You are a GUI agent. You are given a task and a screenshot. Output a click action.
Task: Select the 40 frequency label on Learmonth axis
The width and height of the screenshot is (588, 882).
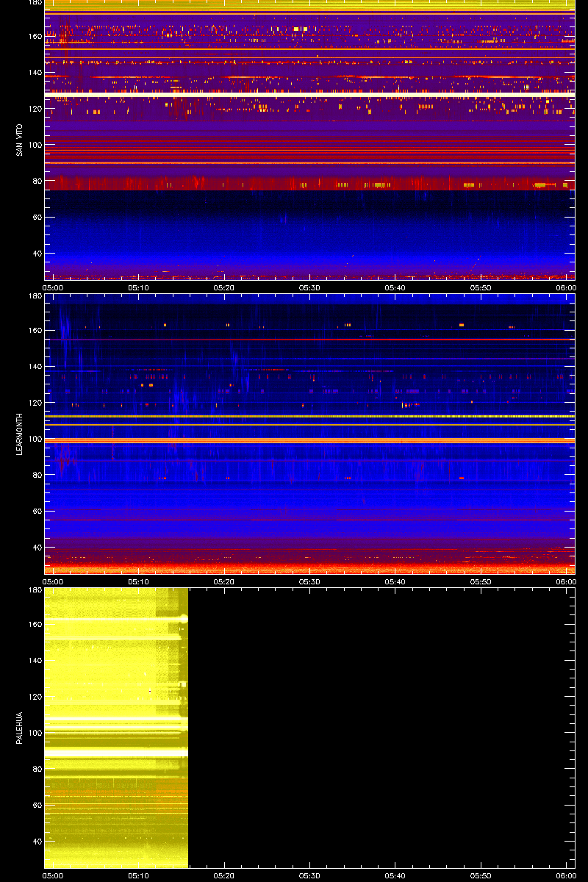[x=37, y=547]
